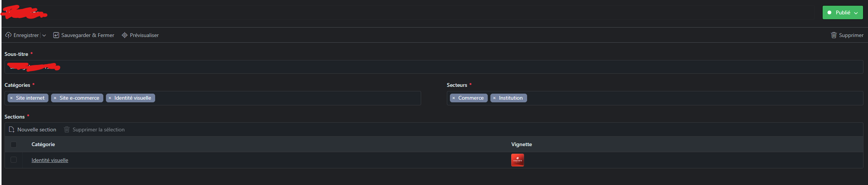
Task: Click the Sauvegarder & Fermer icon
Action: 56,35
